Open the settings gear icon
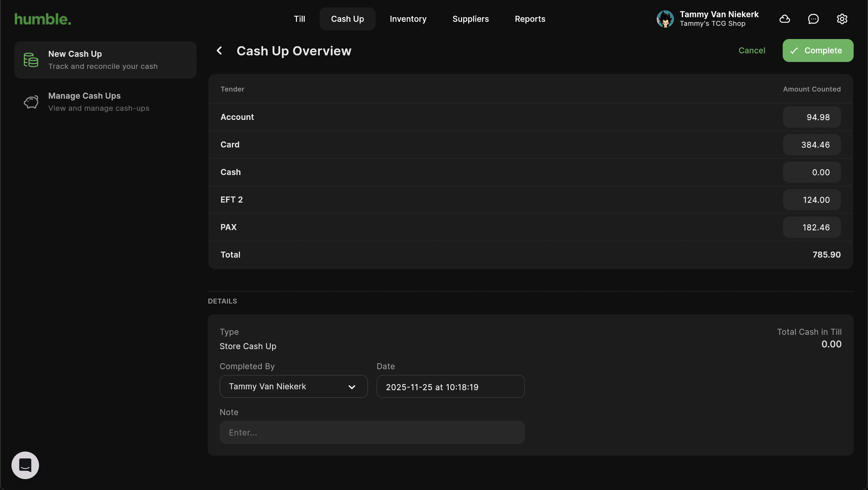 click(842, 19)
